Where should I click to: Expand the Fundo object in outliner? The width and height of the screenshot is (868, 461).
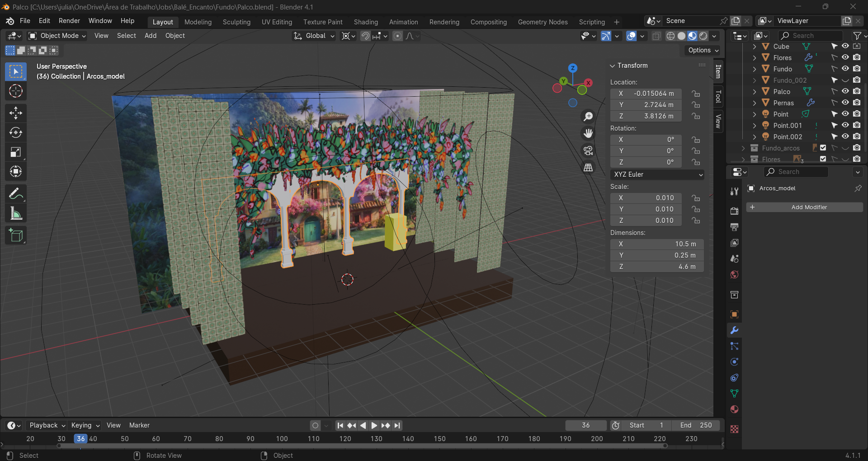(x=754, y=69)
